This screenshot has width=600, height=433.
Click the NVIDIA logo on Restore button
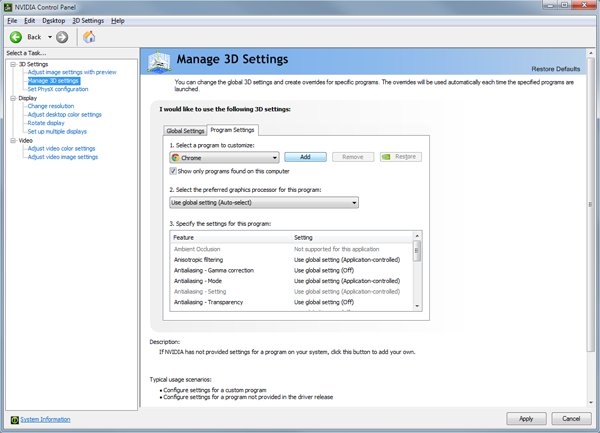pos(386,157)
